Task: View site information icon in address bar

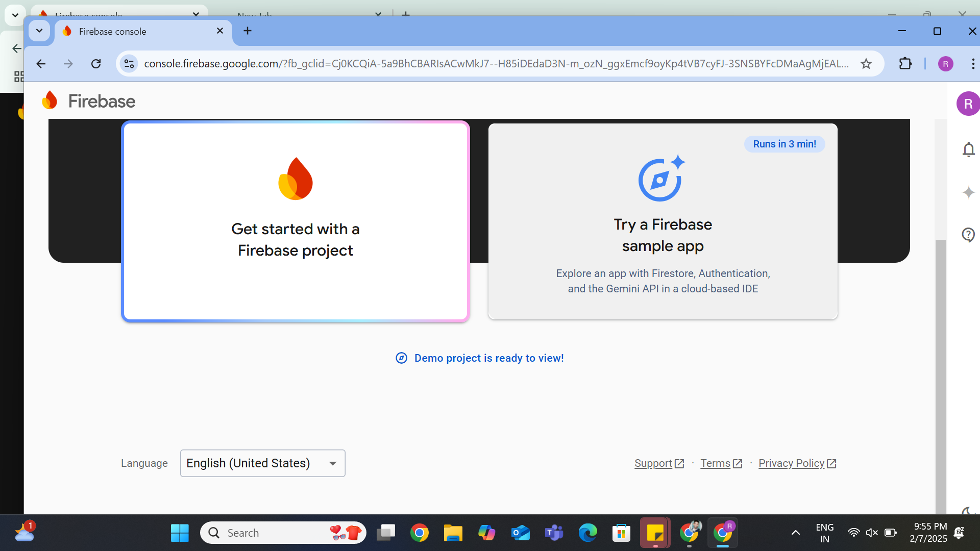Action: 129,64
